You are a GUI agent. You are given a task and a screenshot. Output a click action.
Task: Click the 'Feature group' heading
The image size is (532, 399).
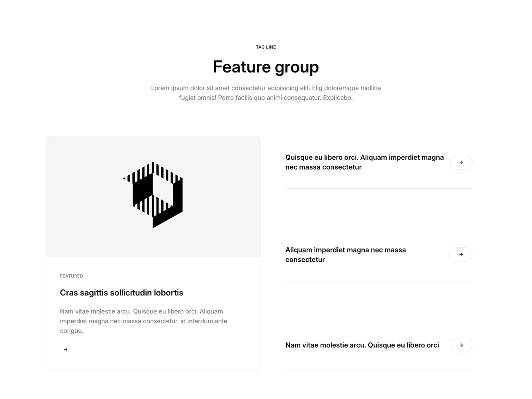(266, 66)
